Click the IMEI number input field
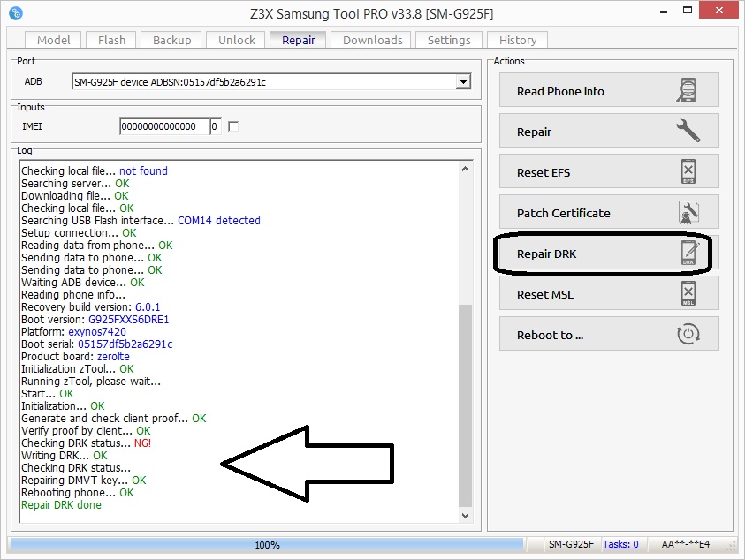This screenshot has height=560, width=745. [x=164, y=126]
